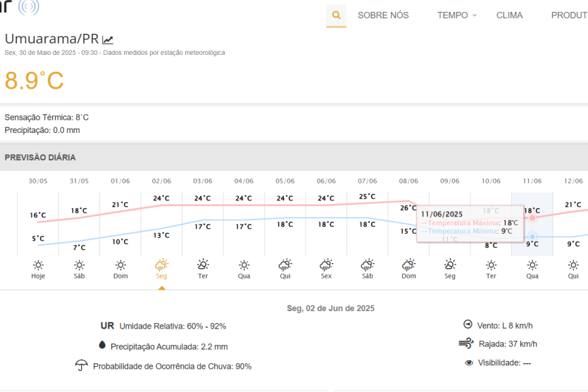
Task: Open the chart icon beside Umuarama/PR
Action: point(108,40)
